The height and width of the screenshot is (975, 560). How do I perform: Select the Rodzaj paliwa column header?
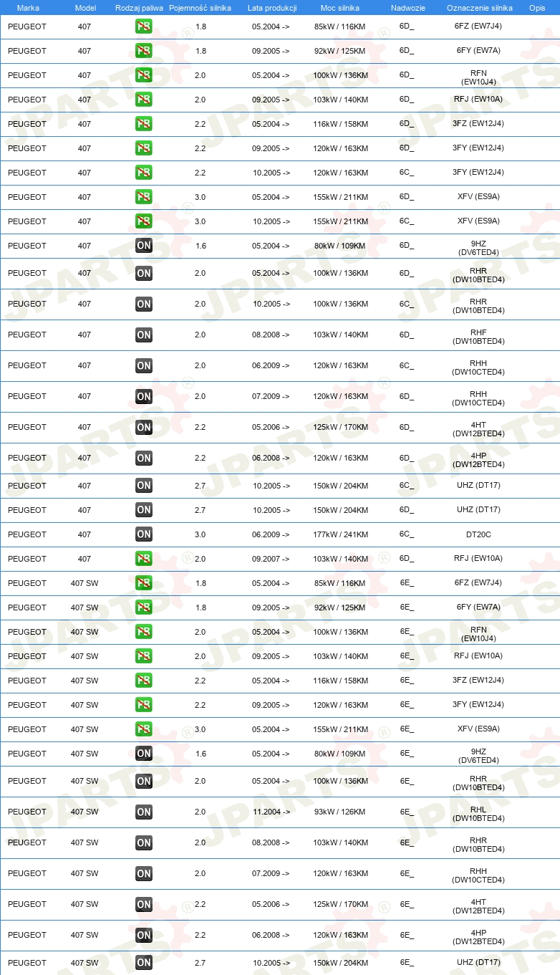point(139,8)
